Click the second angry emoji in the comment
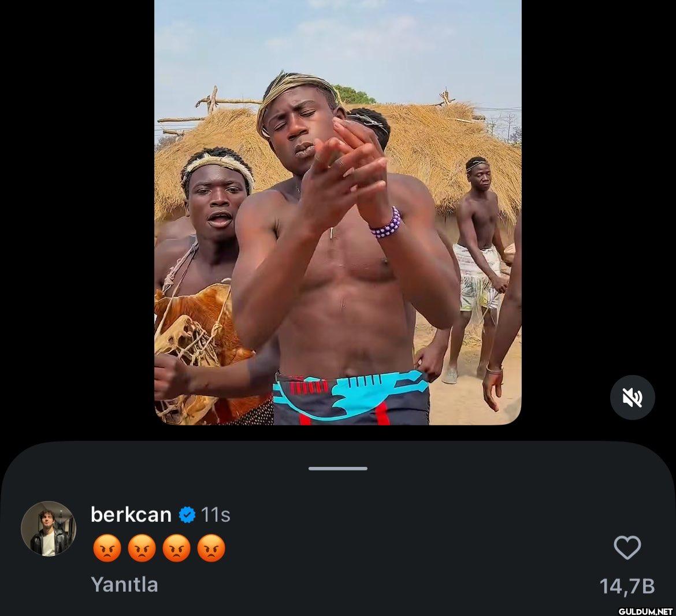 pos(142,548)
